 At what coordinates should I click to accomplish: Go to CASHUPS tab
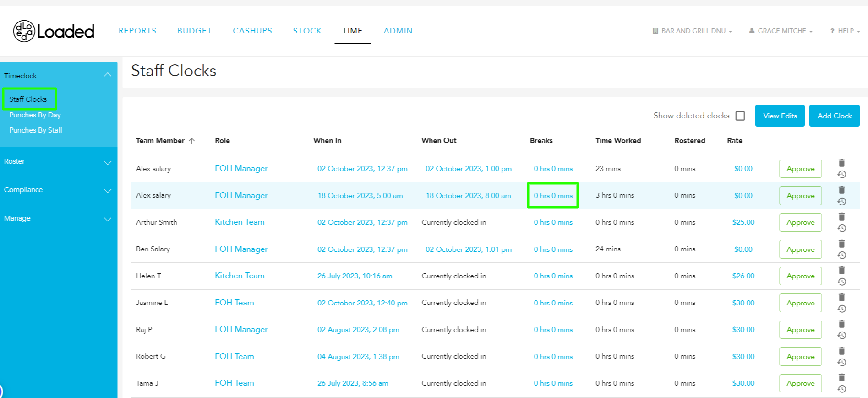coord(252,31)
